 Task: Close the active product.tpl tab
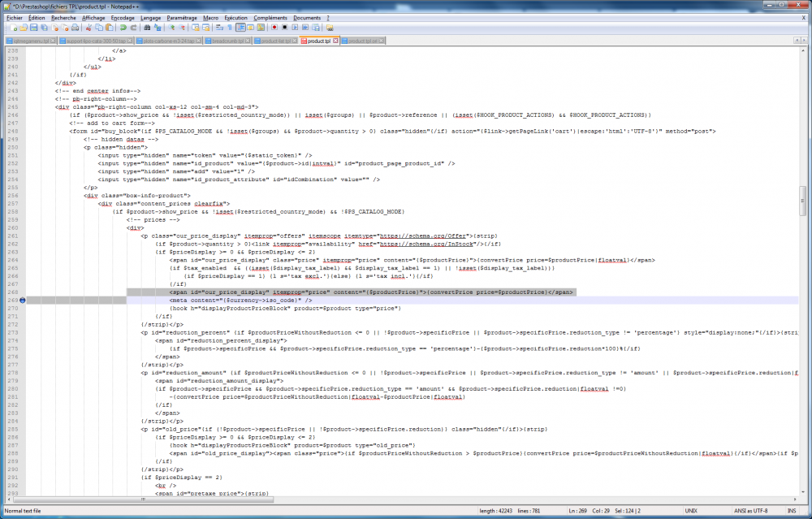(x=336, y=41)
